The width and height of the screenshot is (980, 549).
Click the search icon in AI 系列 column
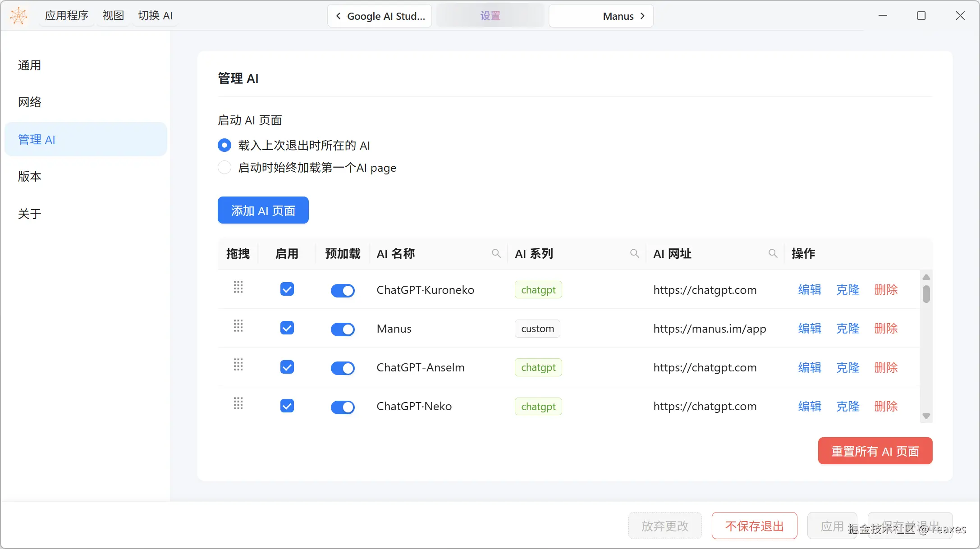coord(634,253)
